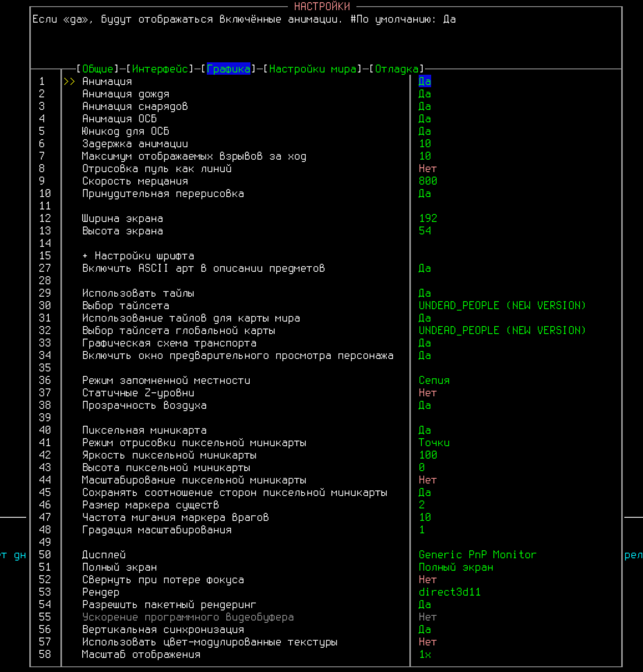
Task: Change Полный экран mode value
Action: point(455,567)
